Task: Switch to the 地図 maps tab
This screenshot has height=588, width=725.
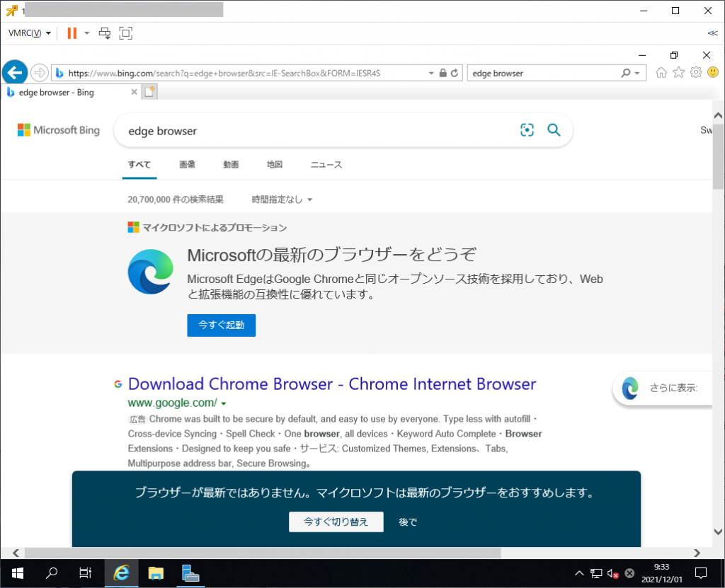Action: [275, 165]
